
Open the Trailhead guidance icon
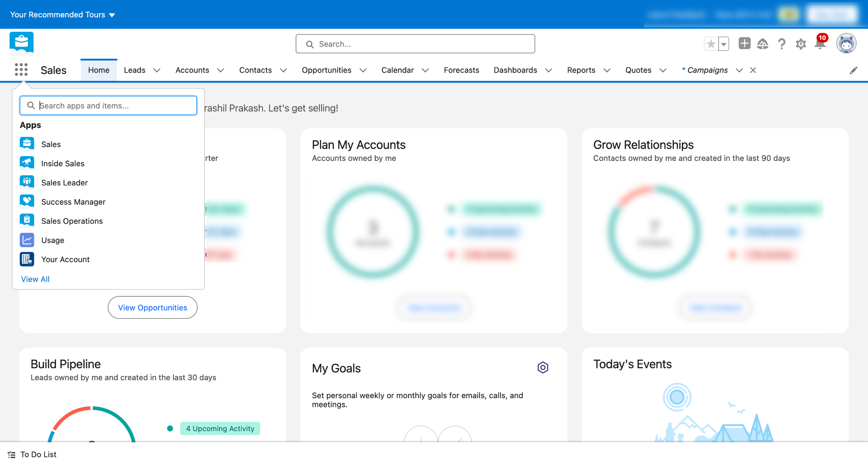(x=763, y=44)
